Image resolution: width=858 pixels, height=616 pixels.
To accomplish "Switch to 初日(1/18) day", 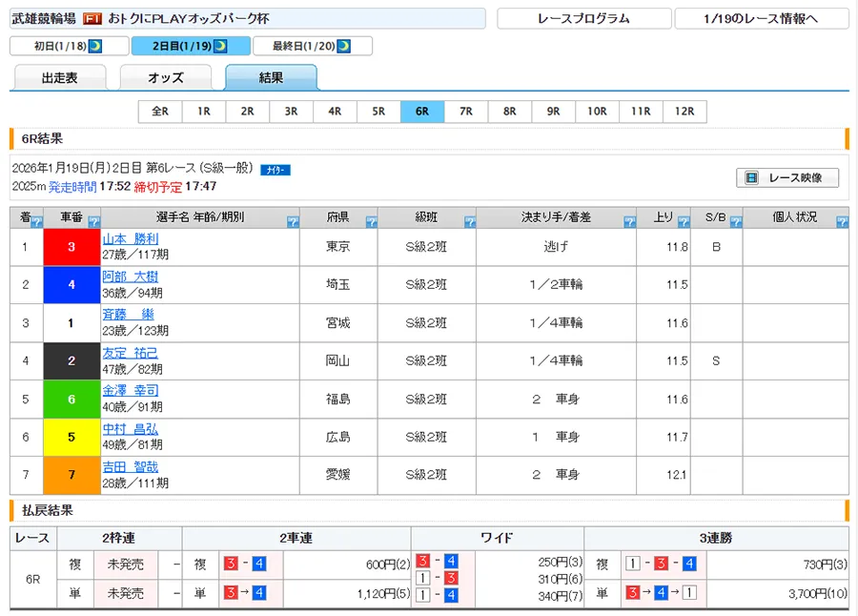I will point(69,46).
